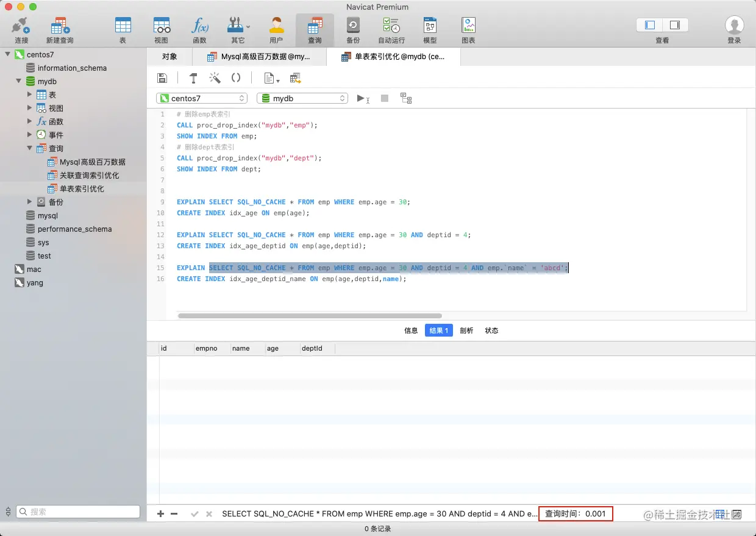This screenshot has height=536, width=756.
Task: Click the export result icon in query toolbar
Action: coord(296,78)
